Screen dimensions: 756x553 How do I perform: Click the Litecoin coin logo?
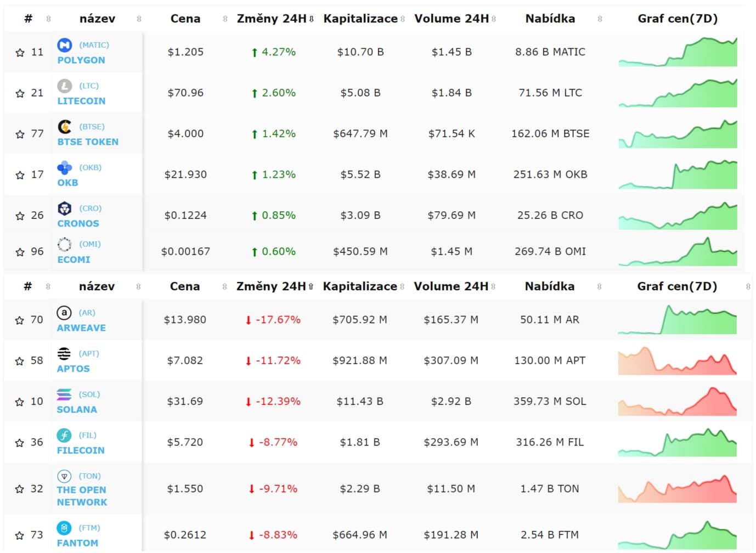pyautogui.click(x=65, y=86)
